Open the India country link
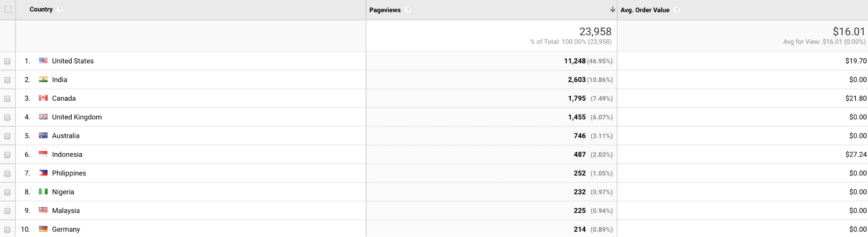Image resolution: width=868 pixels, height=237 pixels. [59, 79]
